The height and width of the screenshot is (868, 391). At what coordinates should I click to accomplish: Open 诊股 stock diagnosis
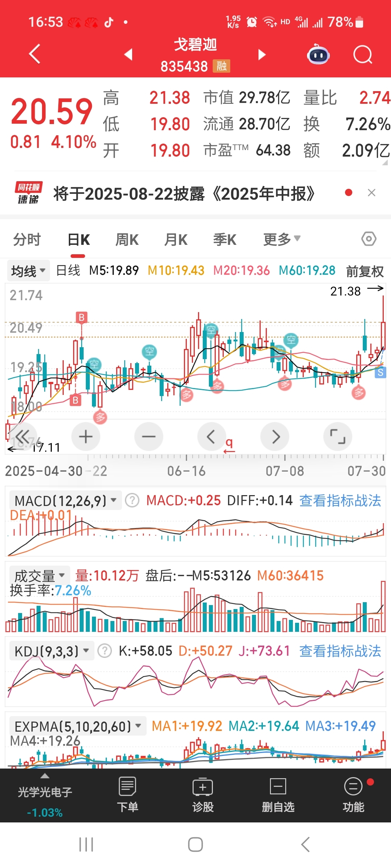coord(203,794)
